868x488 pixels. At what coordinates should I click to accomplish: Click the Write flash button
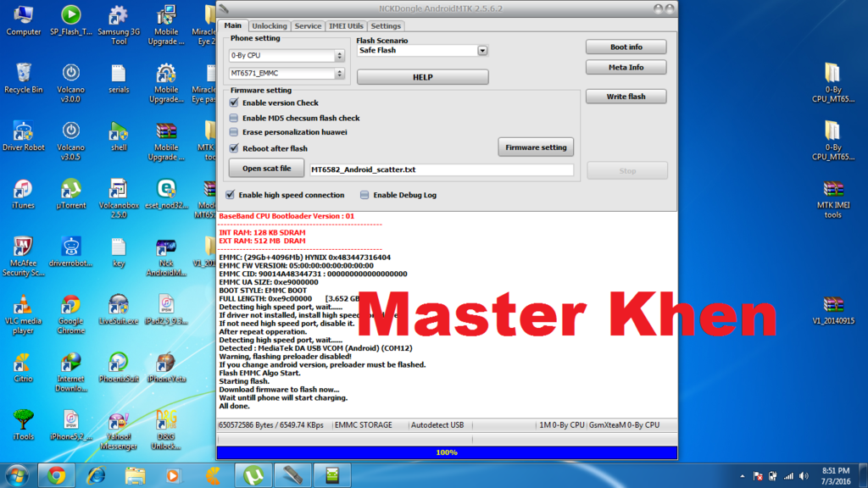tap(626, 97)
